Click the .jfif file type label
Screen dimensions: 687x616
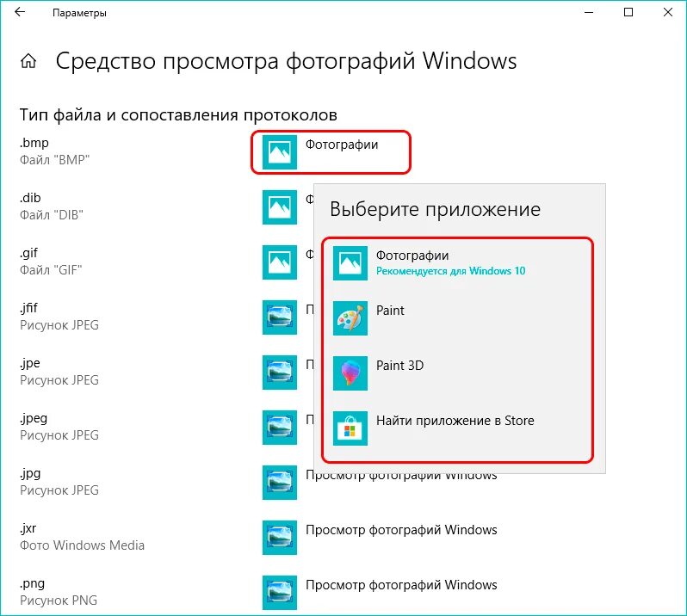[x=29, y=308]
